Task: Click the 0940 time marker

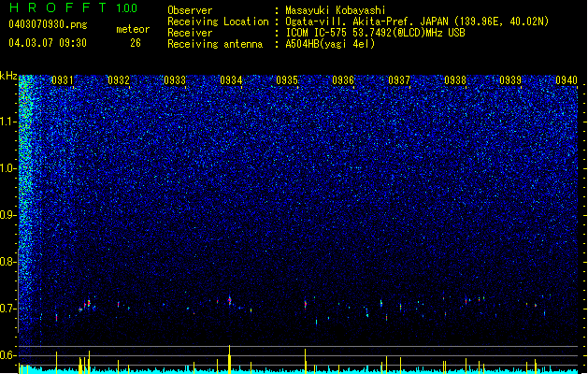Action: (566, 80)
